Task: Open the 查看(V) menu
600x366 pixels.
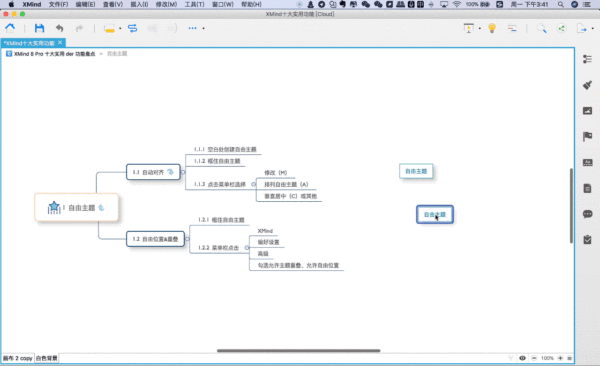Action: [x=113, y=5]
